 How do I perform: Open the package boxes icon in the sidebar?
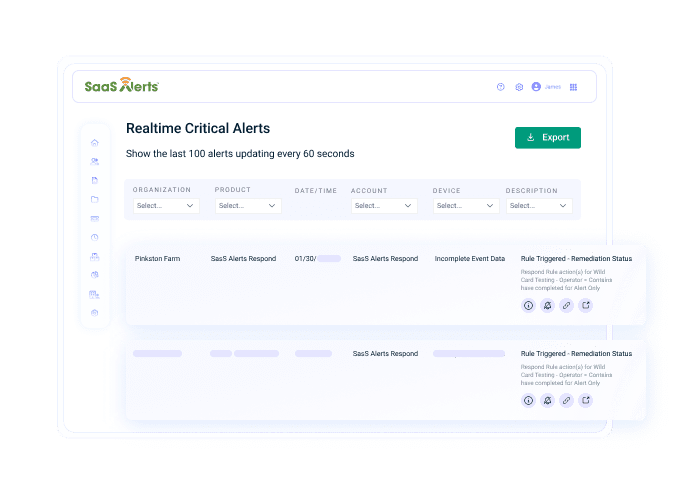point(95,257)
